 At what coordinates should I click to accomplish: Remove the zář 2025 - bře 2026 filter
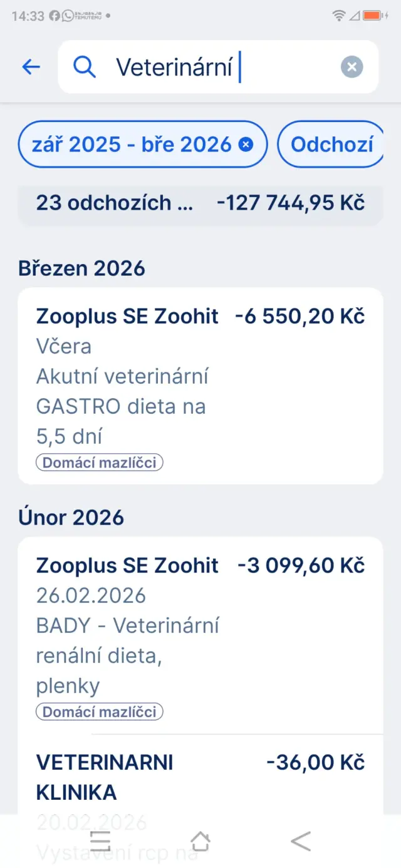(x=246, y=145)
